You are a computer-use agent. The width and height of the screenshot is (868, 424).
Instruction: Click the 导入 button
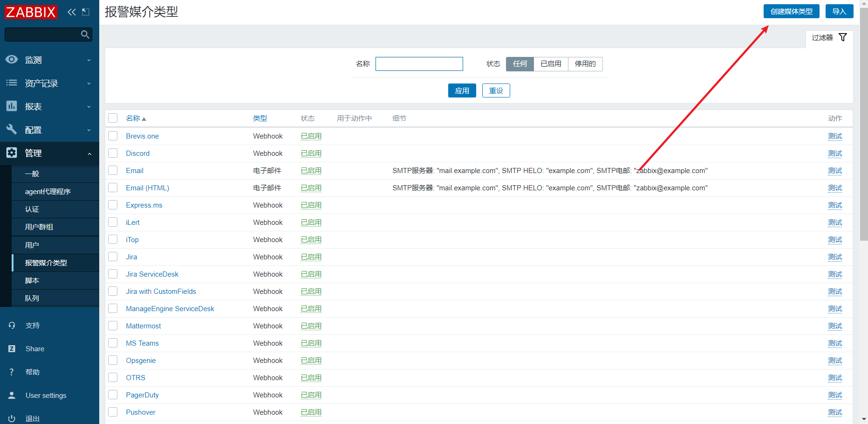(x=839, y=11)
